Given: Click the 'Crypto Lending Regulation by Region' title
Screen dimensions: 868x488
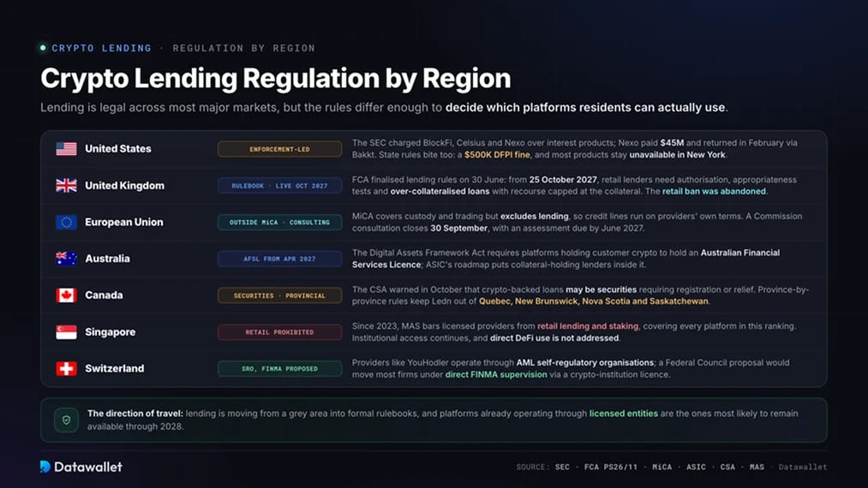Looking at the screenshot, I should [x=275, y=78].
